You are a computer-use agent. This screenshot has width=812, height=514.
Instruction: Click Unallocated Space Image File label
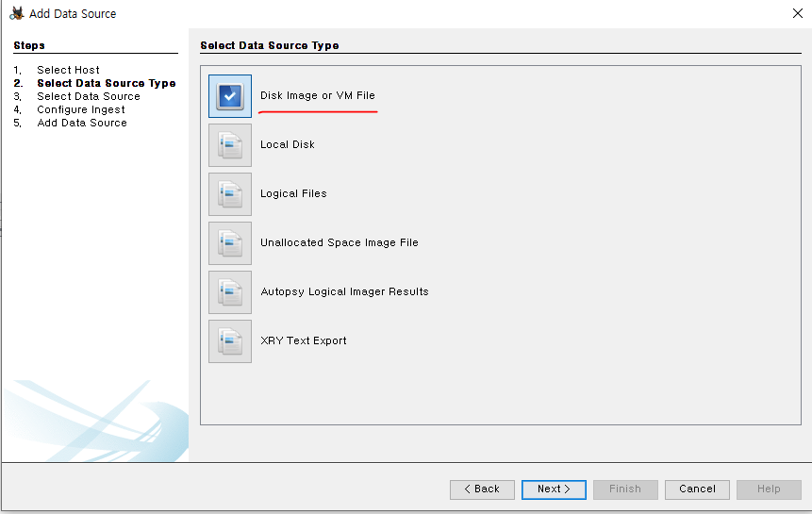pos(340,242)
